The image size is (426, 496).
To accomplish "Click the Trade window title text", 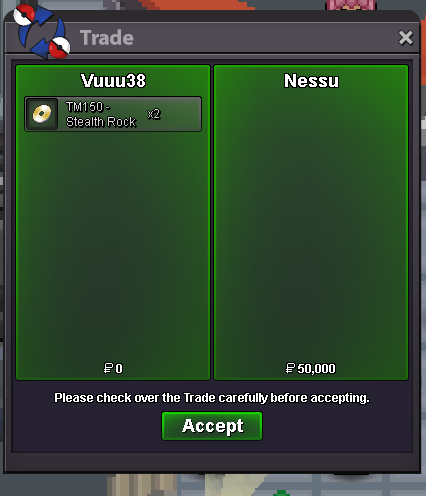I will pyautogui.click(x=107, y=37).
